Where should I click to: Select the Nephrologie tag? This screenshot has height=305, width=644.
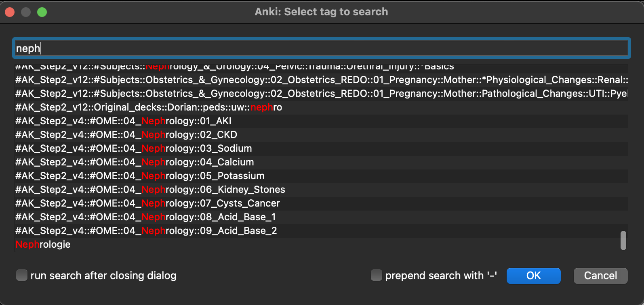click(x=43, y=244)
